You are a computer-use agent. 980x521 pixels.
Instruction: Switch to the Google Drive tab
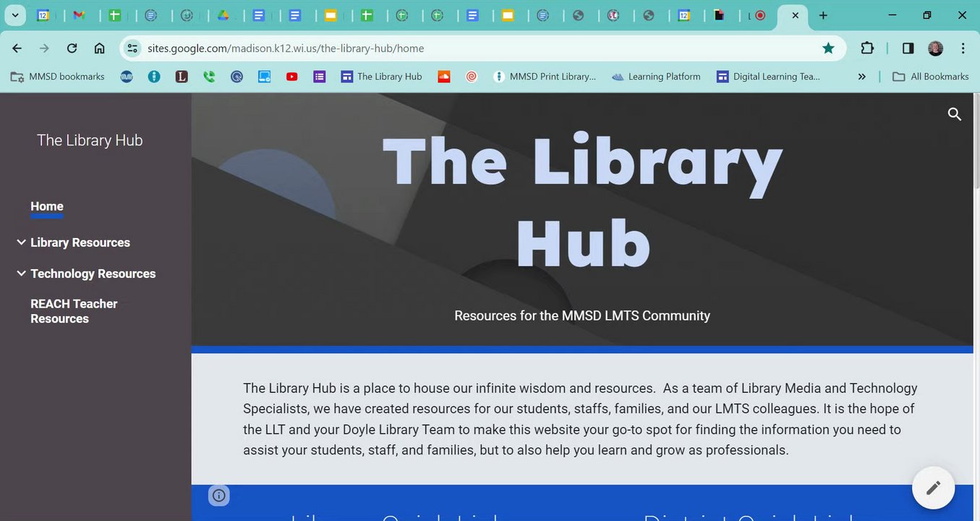[x=223, y=15]
